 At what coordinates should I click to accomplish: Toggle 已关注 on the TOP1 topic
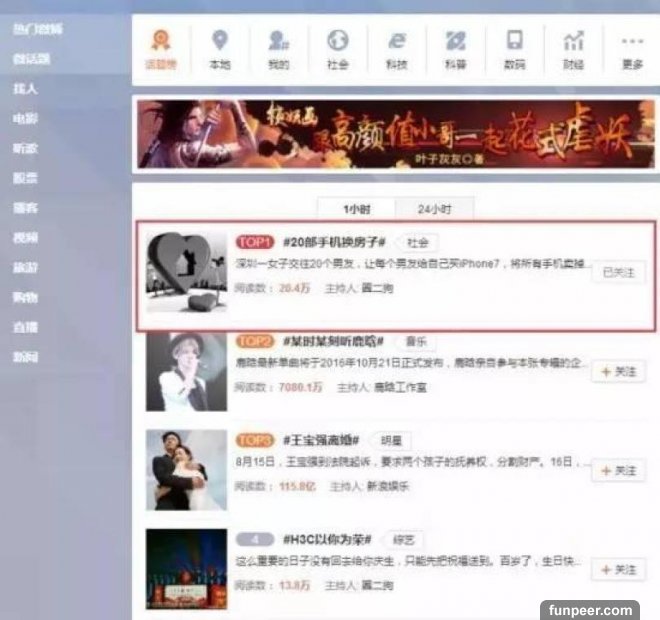[x=618, y=272]
